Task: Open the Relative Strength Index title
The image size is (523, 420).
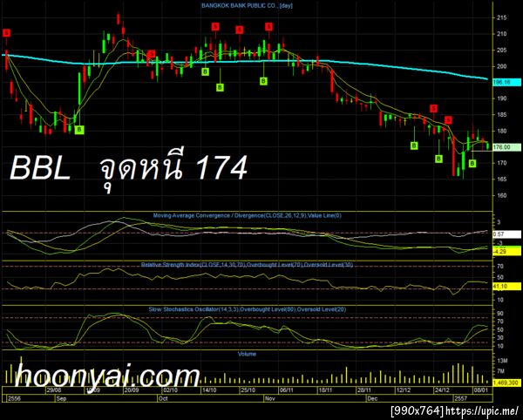Action: [247, 265]
